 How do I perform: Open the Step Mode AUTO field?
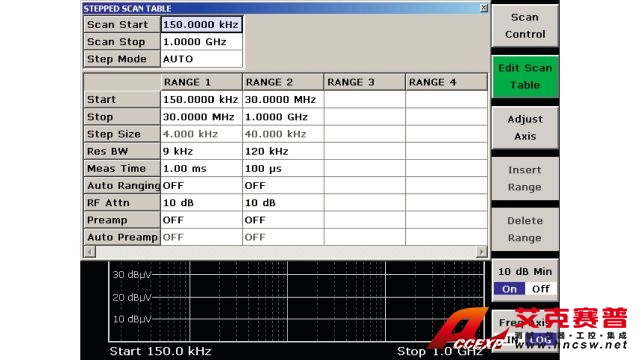[x=202, y=59]
